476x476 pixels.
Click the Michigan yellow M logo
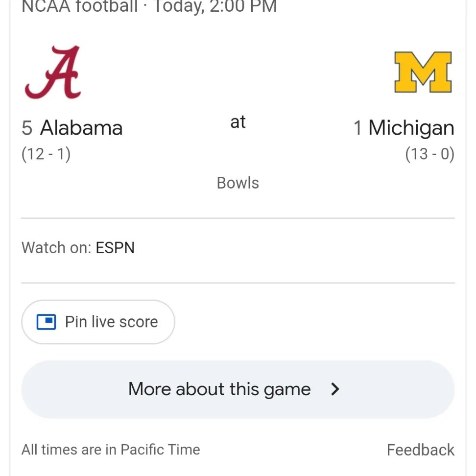(423, 72)
